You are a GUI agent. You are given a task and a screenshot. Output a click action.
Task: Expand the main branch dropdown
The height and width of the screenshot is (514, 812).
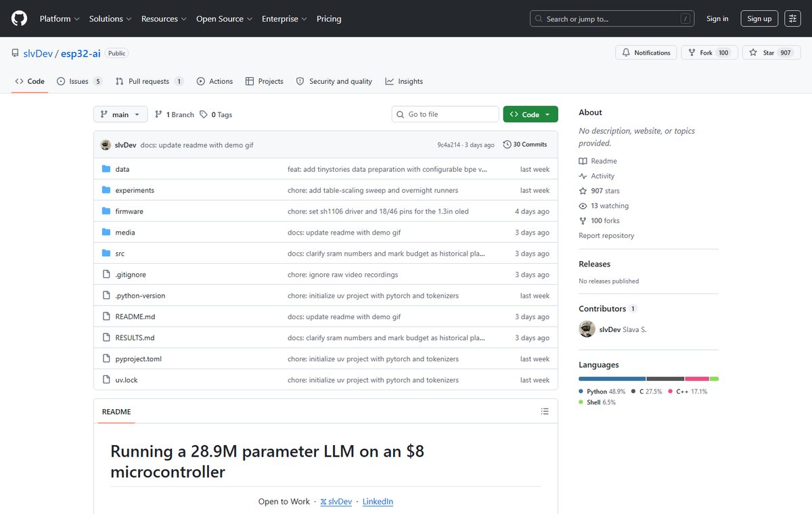click(x=120, y=114)
